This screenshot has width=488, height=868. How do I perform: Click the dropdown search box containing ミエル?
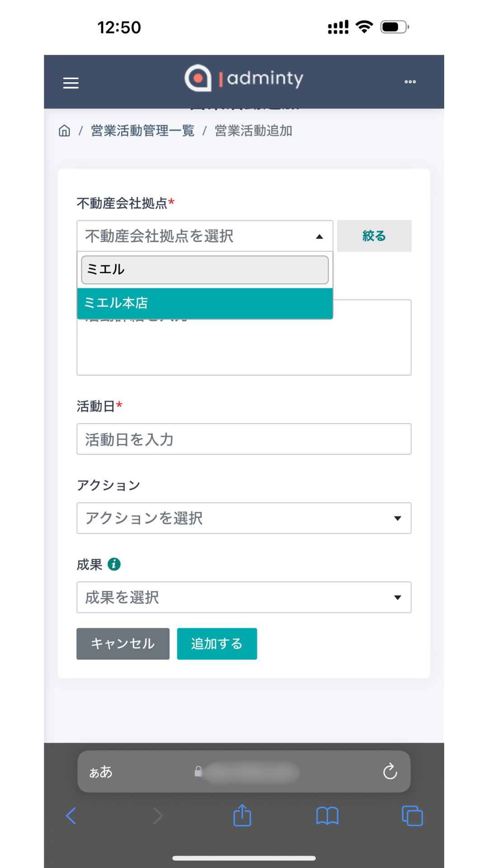coord(205,270)
